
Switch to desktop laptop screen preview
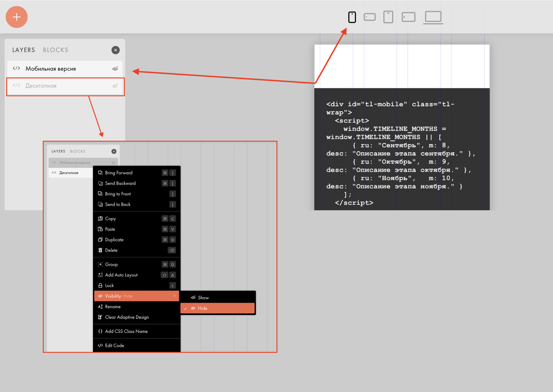point(433,17)
